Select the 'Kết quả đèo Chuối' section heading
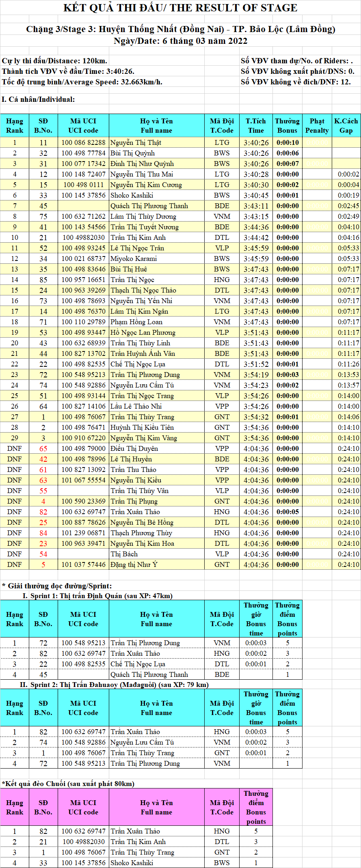The width and height of the screenshot is (361, 868). [x=68, y=783]
